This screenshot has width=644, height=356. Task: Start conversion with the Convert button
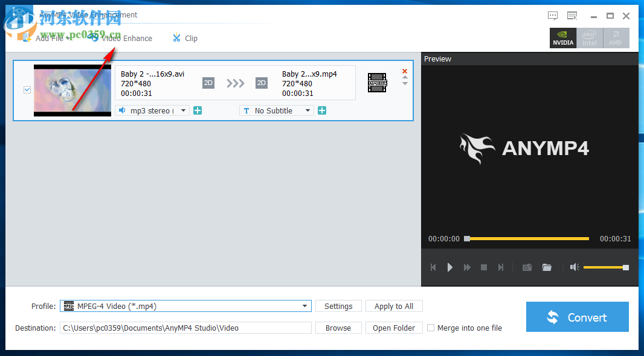point(577,317)
